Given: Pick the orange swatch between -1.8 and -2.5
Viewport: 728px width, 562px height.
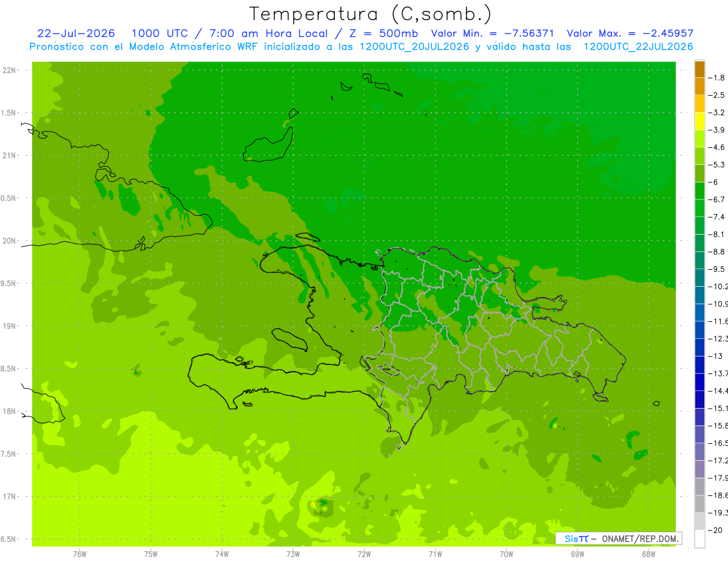Looking at the screenshot, I should pos(699,87).
